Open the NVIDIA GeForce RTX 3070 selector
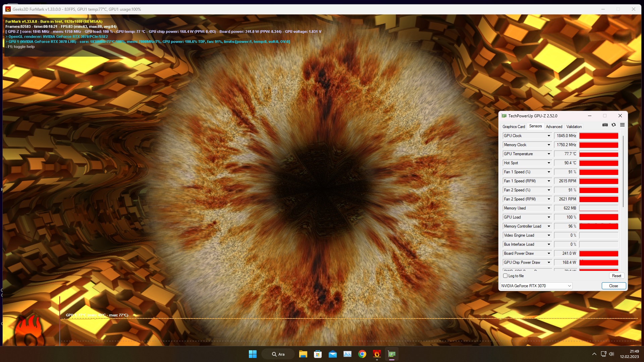The height and width of the screenshot is (362, 644). pos(536,286)
